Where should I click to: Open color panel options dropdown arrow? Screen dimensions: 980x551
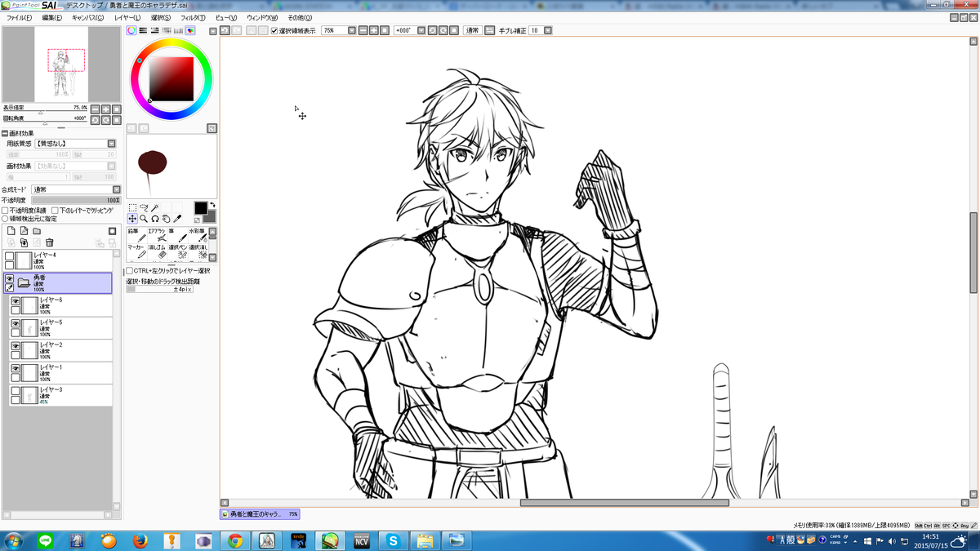pos(212,31)
